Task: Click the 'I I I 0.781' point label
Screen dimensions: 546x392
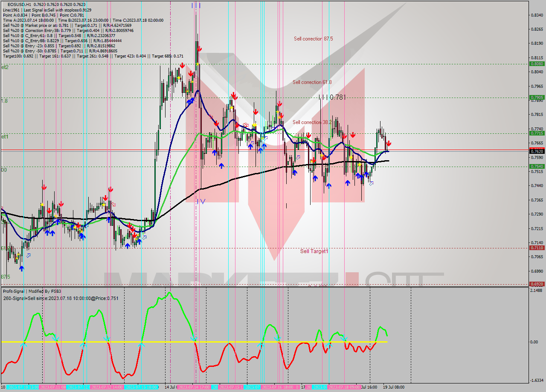Action: (332, 97)
